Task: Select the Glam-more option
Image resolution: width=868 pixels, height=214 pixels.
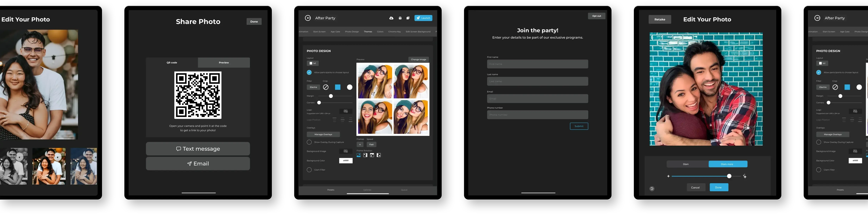Action: click(x=727, y=164)
